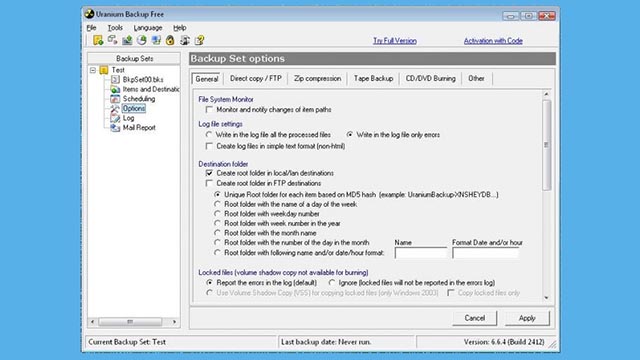The image size is (640, 360).
Task: Select Unique Root folder based on MD5 hash
Action: tap(218, 195)
